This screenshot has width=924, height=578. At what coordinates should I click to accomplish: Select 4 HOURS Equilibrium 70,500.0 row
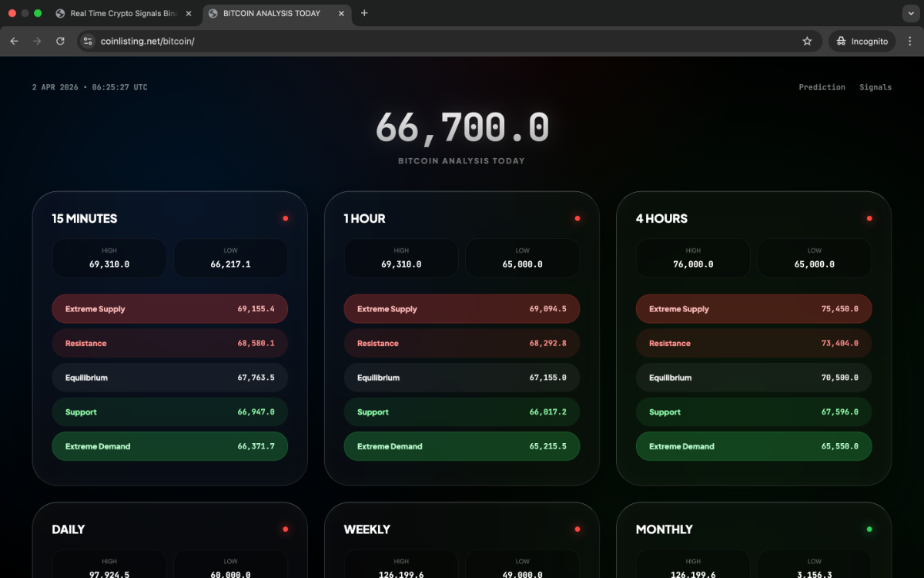(754, 378)
